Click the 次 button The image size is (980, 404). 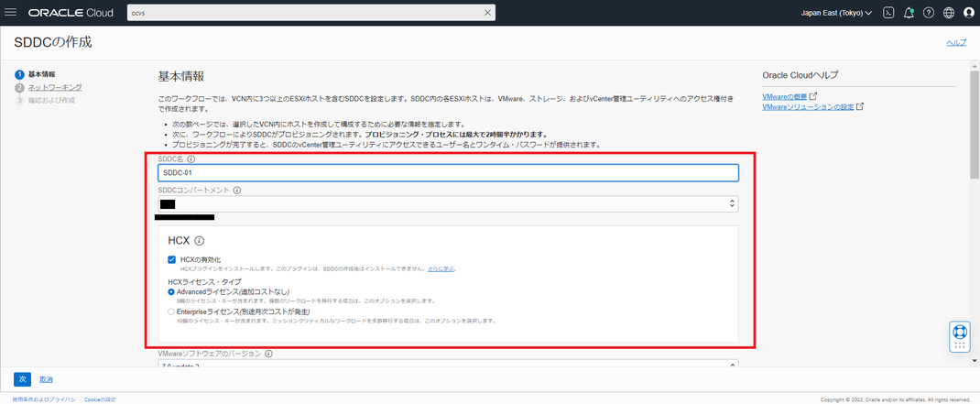(21, 379)
